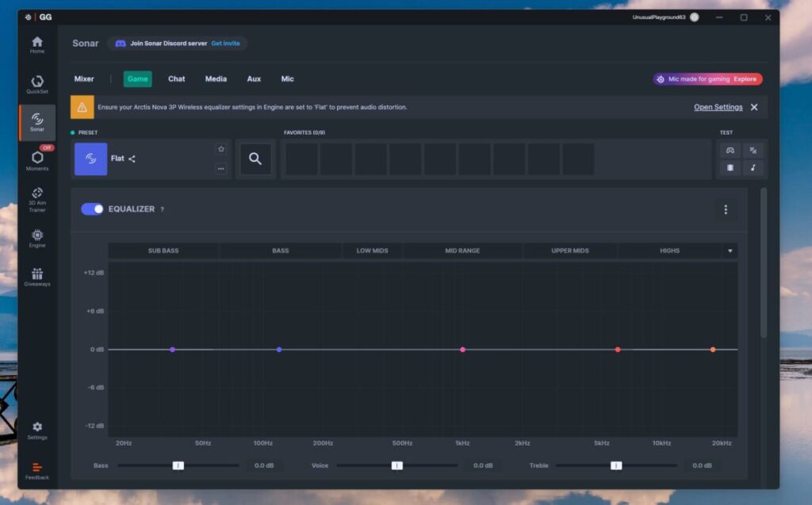Play the music note test sound
The height and width of the screenshot is (505, 812).
pos(753,168)
